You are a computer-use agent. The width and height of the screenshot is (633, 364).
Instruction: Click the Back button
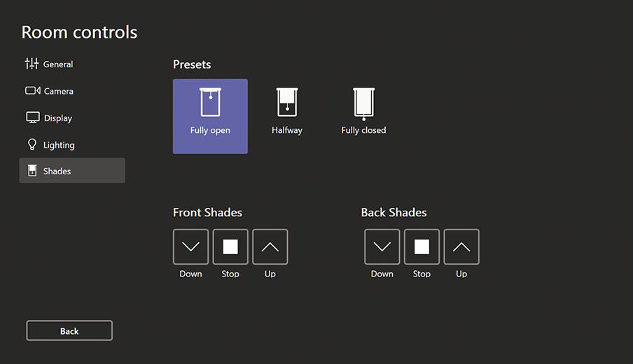click(x=69, y=330)
